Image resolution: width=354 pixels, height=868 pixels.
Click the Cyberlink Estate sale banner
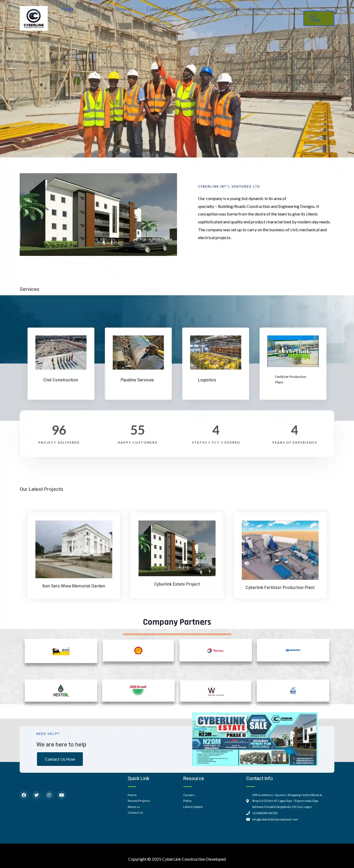pos(255,739)
